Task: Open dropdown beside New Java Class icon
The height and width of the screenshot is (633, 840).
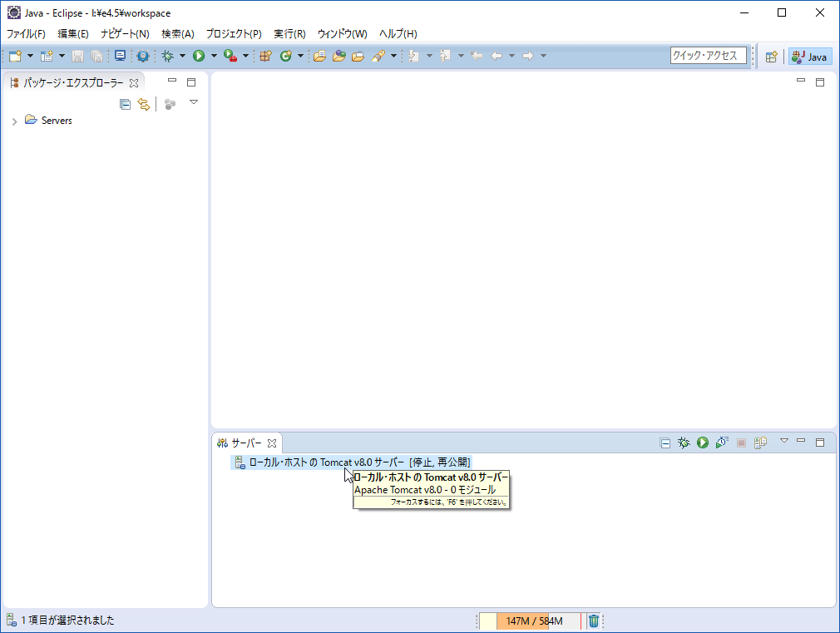Action: pos(300,56)
